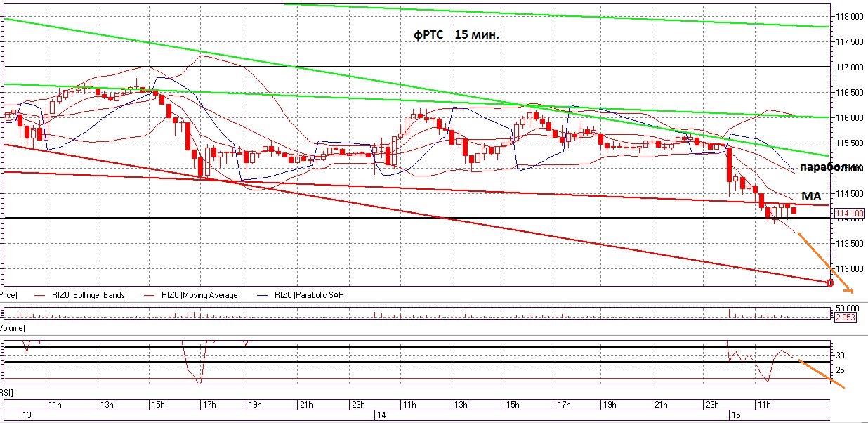868x423 pixels.
Task: Click the 115 500 price axis label
Action: pyautogui.click(x=848, y=143)
